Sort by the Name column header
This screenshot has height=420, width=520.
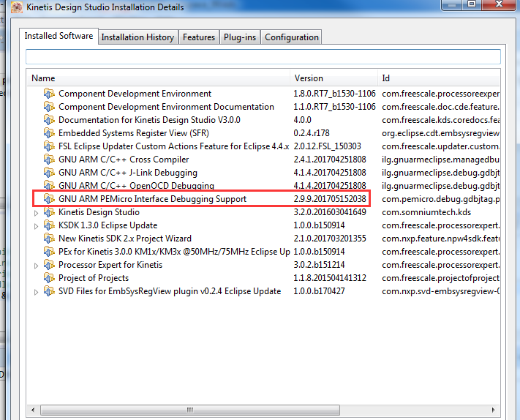pyautogui.click(x=158, y=78)
